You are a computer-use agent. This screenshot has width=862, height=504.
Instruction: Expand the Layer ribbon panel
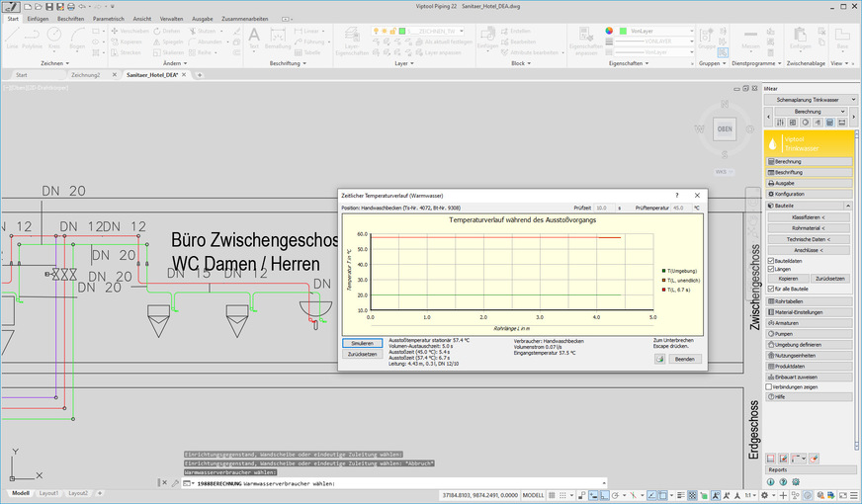[404, 63]
